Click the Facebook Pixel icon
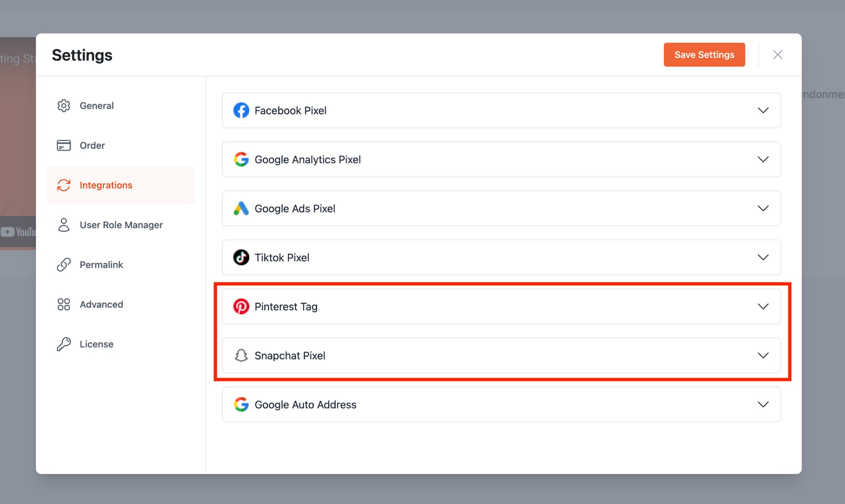This screenshot has height=504, width=845. [241, 110]
